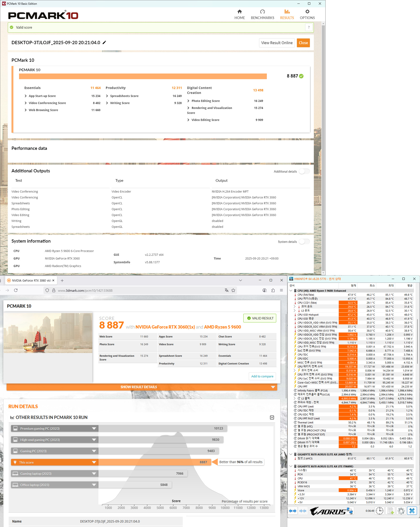Toggle Additional details switch
The image size is (420, 527).
pos(304,171)
